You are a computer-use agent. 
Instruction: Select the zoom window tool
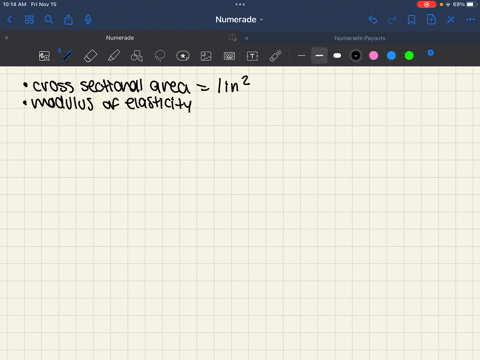(x=44, y=56)
